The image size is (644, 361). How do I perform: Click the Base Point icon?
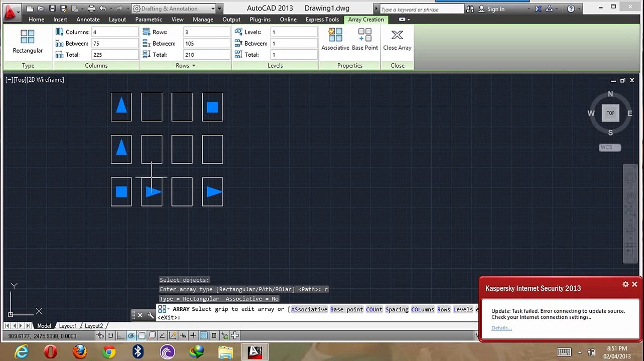click(x=365, y=35)
